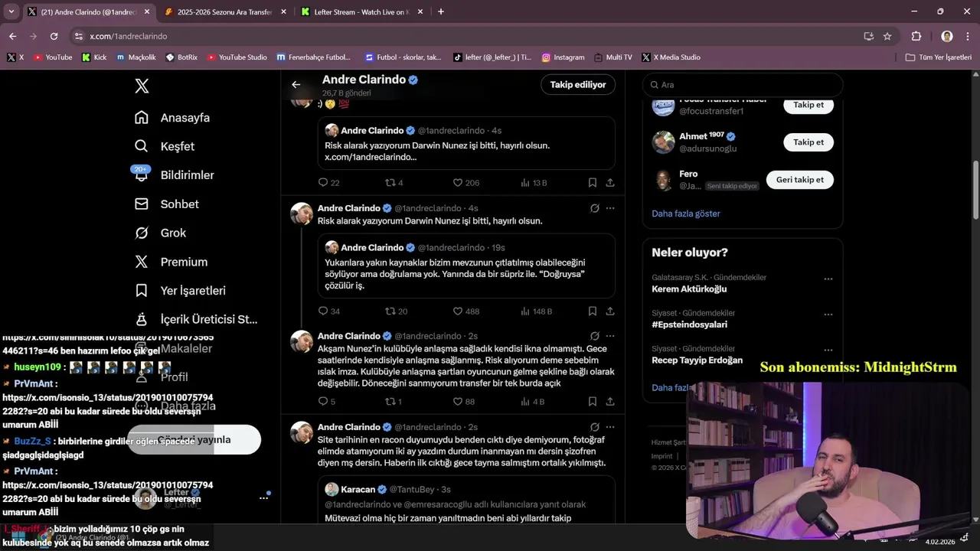Share the tweet with 88 likes
Viewport: 980px width, 551px height.
pos(610,402)
